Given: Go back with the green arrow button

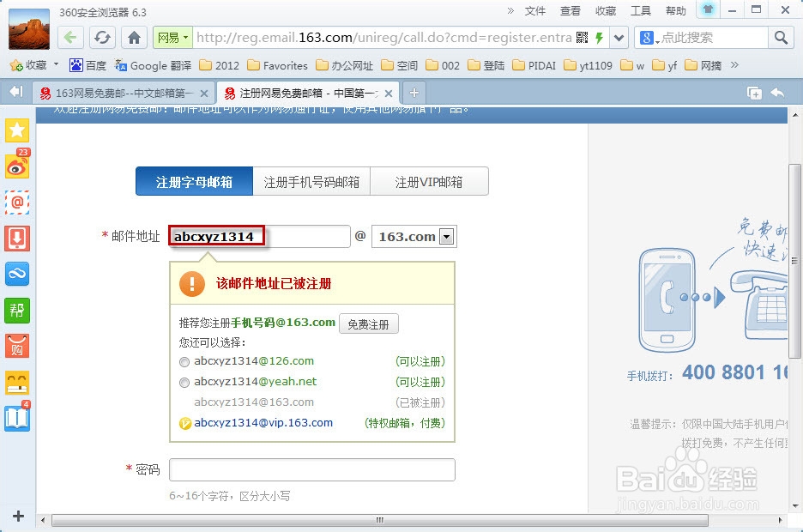Looking at the screenshot, I should click(x=70, y=38).
